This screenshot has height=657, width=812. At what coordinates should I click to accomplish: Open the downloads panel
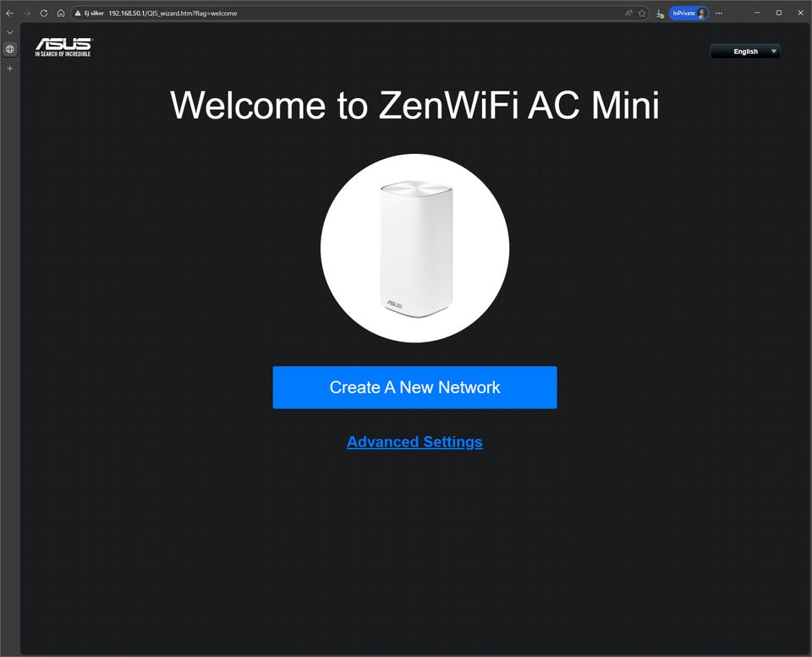click(x=659, y=14)
